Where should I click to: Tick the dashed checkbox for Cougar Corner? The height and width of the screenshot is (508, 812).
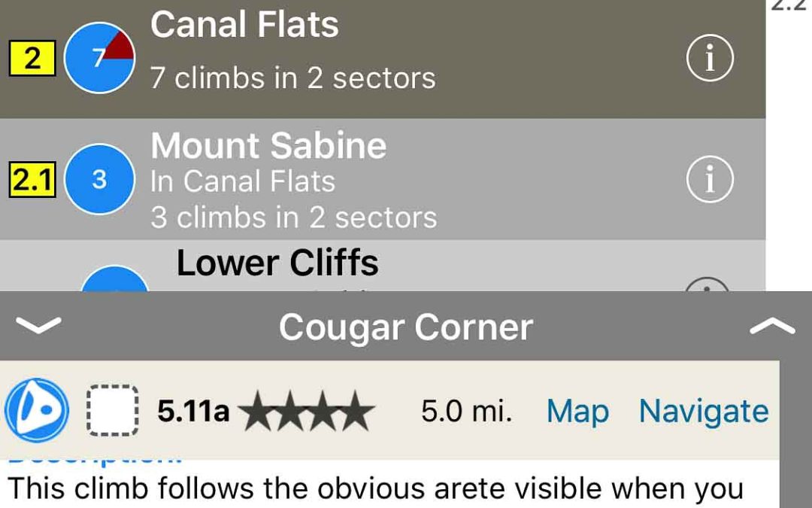(x=113, y=411)
